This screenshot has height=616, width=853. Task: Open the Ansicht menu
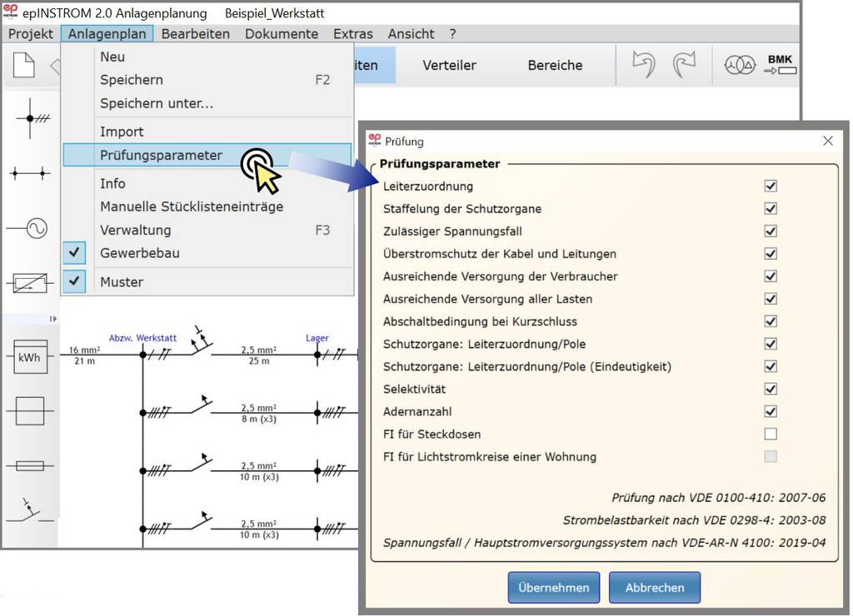tap(411, 33)
